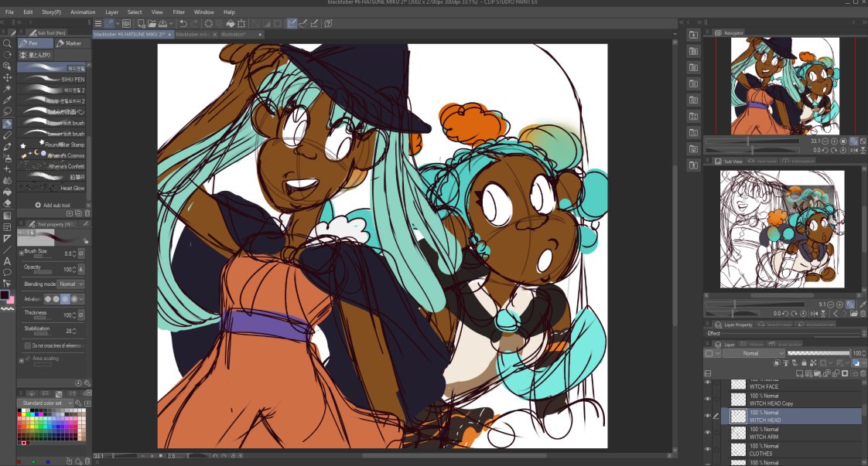Viewport: 868px width, 466px height.
Task: Open the Animation menu
Action: [x=83, y=12]
